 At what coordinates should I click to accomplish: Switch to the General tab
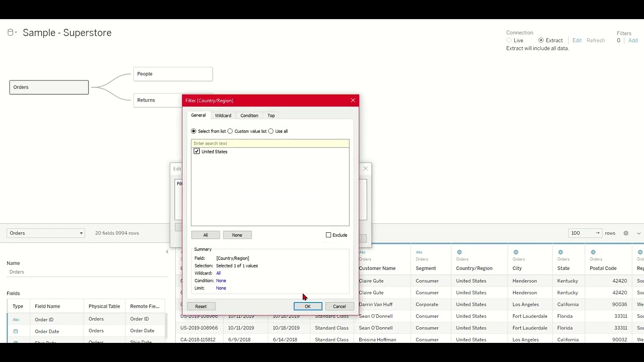198,116
